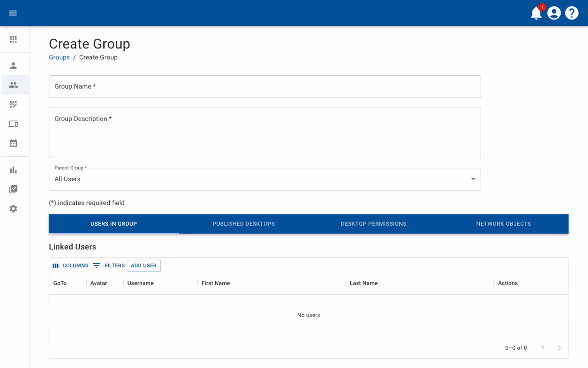Screen dimensions: 588x368
Task: Select the Users person icon in sidebar
Action: [x=13, y=65]
